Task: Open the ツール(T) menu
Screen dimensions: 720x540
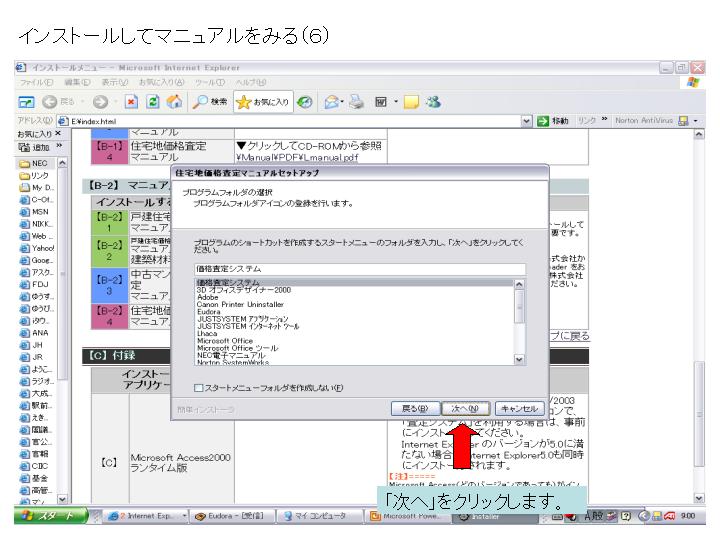Action: point(209,82)
